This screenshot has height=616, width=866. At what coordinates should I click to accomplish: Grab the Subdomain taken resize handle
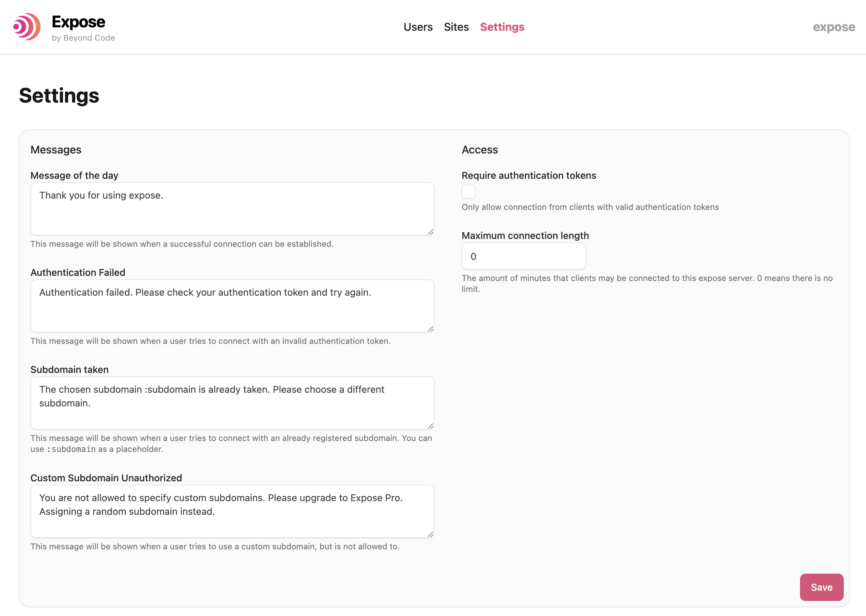430,426
